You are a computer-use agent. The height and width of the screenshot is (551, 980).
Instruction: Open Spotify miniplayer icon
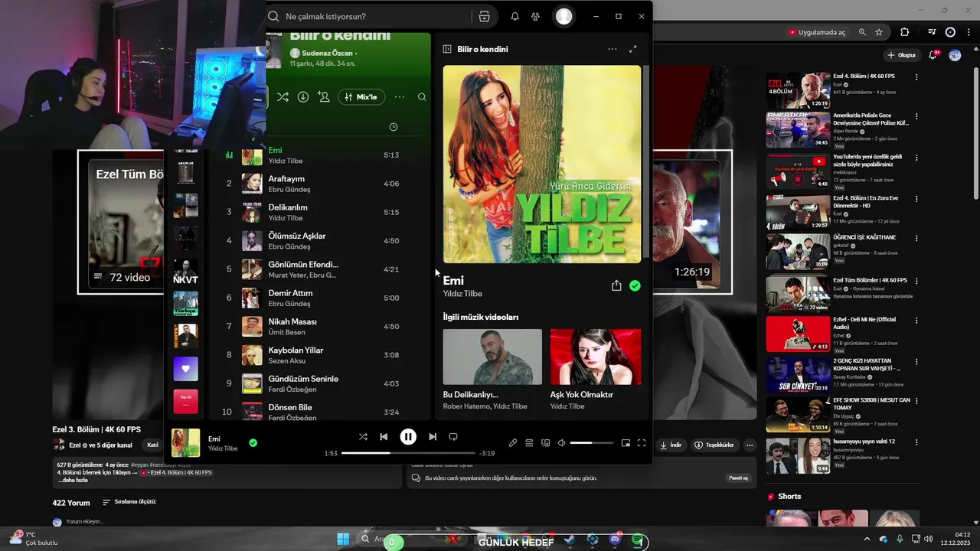pos(626,443)
